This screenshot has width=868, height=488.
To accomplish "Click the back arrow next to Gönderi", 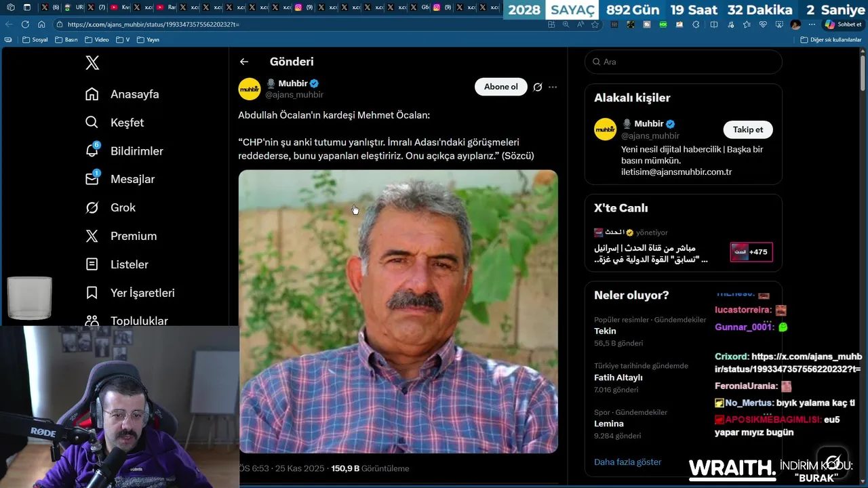I will click(244, 62).
